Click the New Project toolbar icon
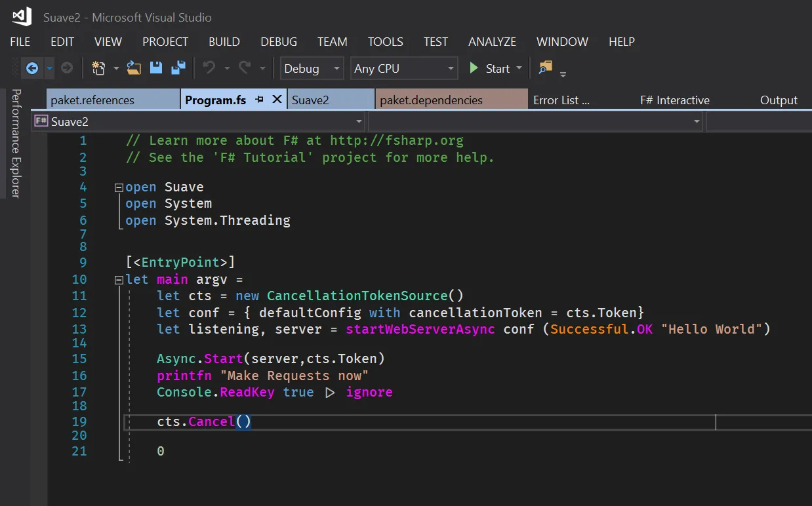Screen dimensions: 812x506 (x=99, y=68)
